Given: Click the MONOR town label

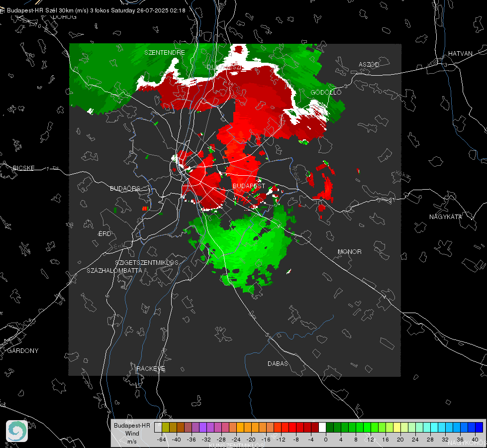Looking at the screenshot, I should click(349, 251).
